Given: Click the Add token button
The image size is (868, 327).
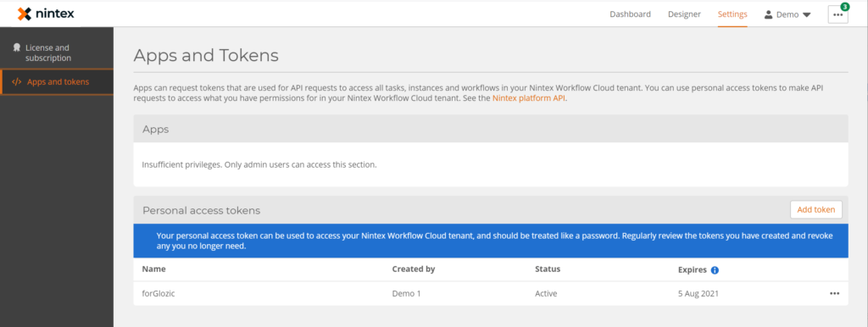Looking at the screenshot, I should [816, 210].
